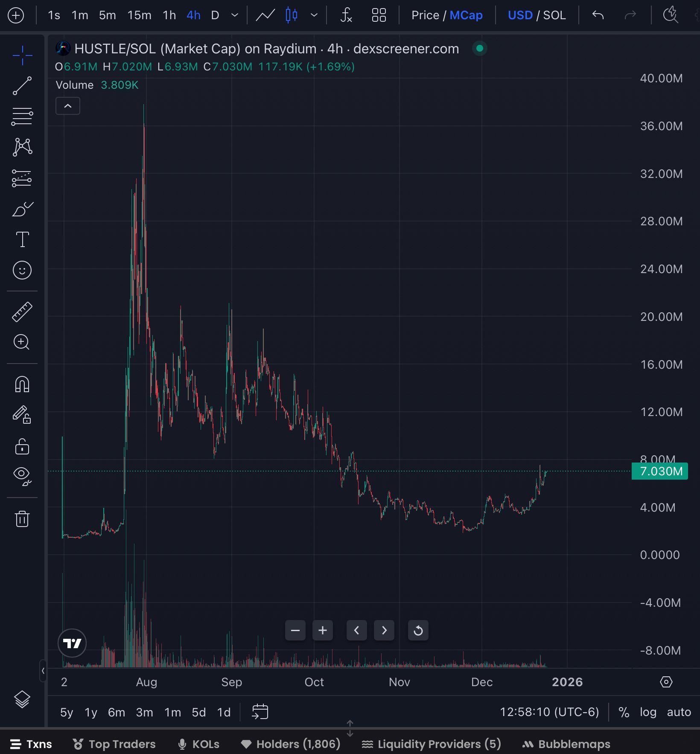This screenshot has height=754, width=700.
Task: Set date range to 3m
Action: tap(145, 712)
